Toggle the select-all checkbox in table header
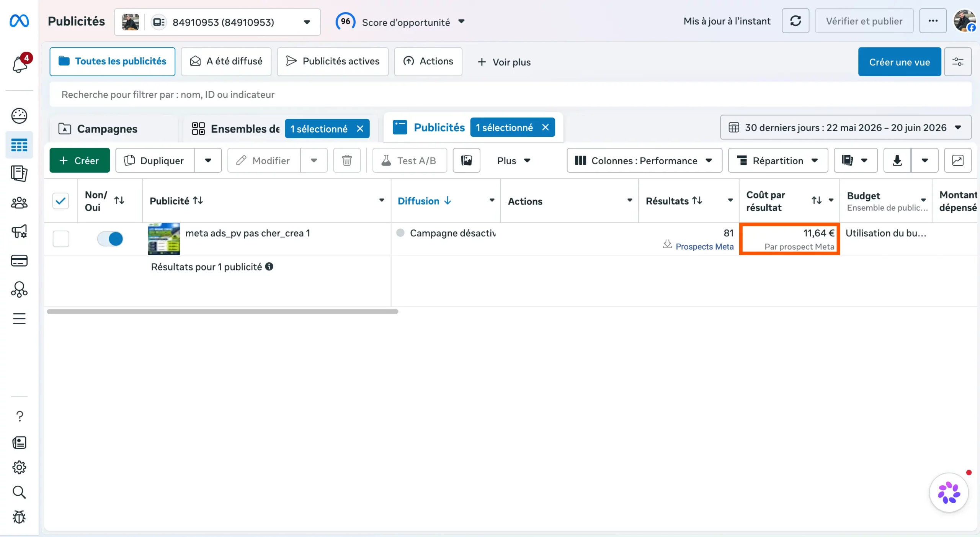 [60, 201]
